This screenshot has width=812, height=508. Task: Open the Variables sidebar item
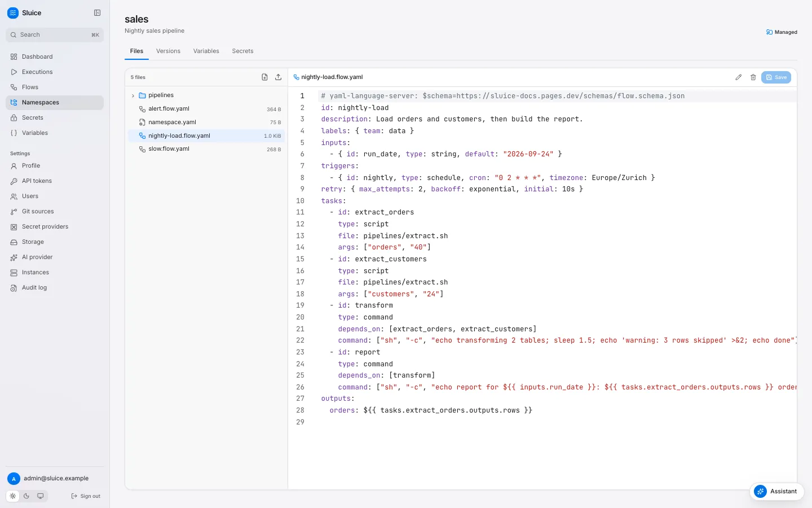[55, 133]
